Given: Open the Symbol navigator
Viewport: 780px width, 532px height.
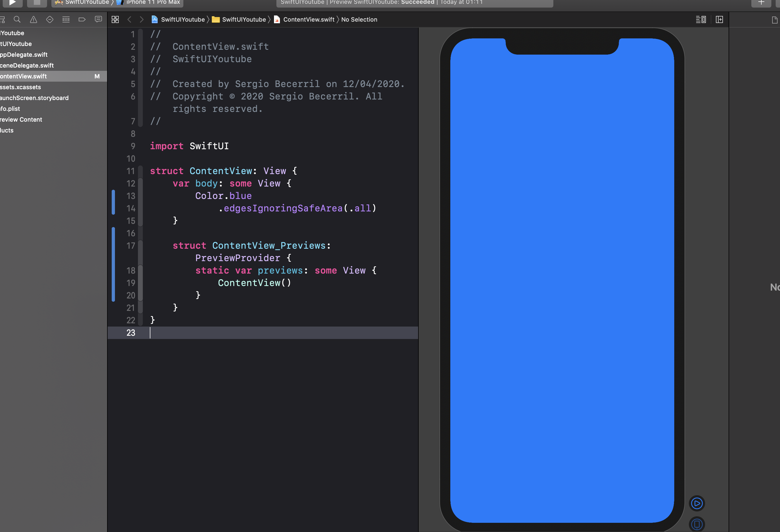Looking at the screenshot, I should coord(3,19).
